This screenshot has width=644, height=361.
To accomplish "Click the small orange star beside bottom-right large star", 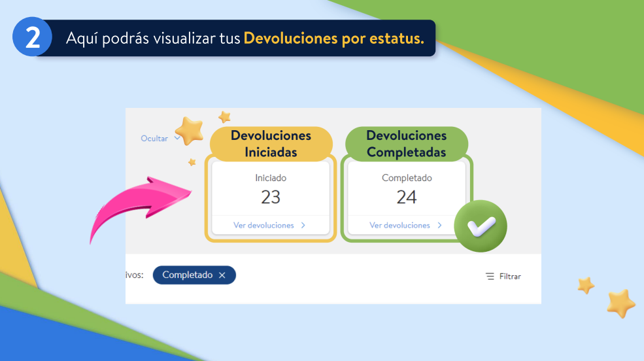I will tap(586, 285).
